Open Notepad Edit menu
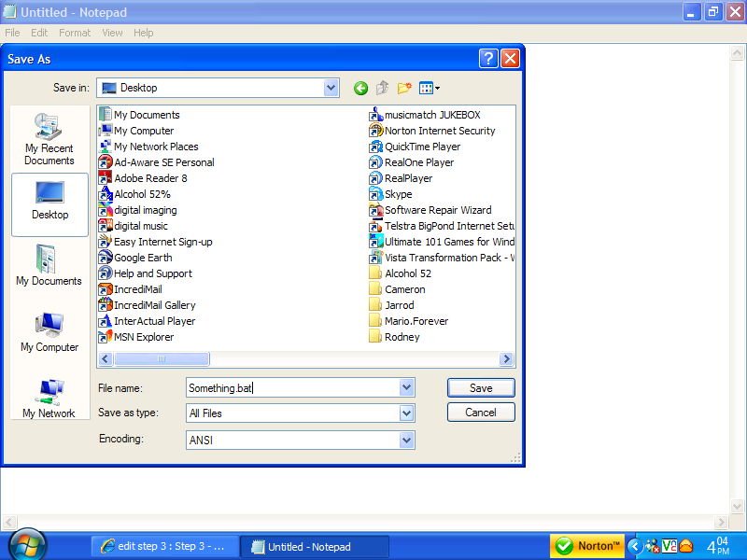Screen dimensions: 747x560 pos(39,33)
